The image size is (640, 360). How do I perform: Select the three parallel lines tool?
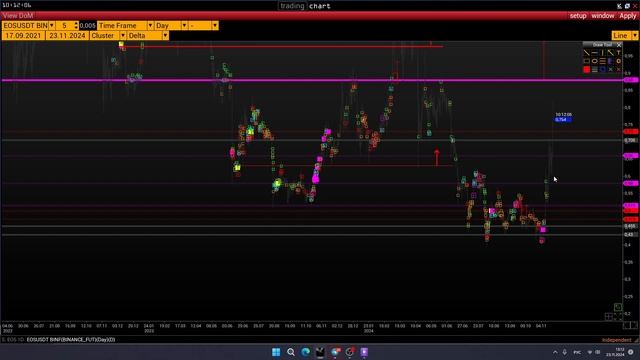coord(602,61)
